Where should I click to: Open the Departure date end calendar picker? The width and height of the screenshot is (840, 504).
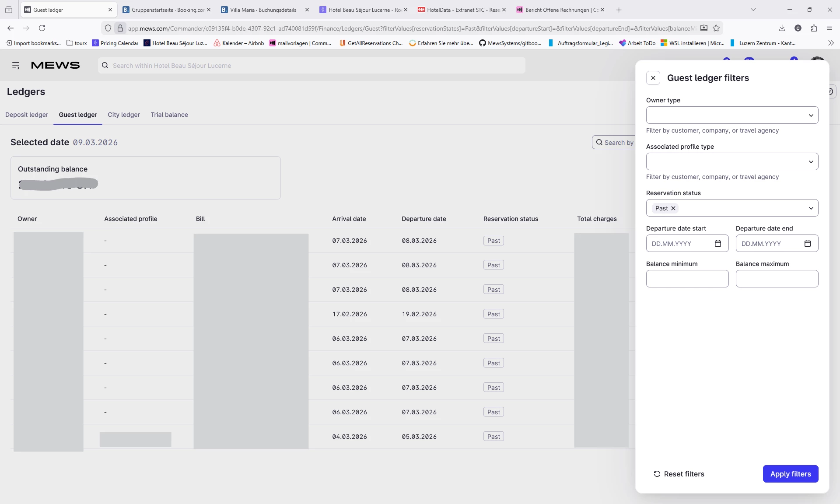(807, 243)
